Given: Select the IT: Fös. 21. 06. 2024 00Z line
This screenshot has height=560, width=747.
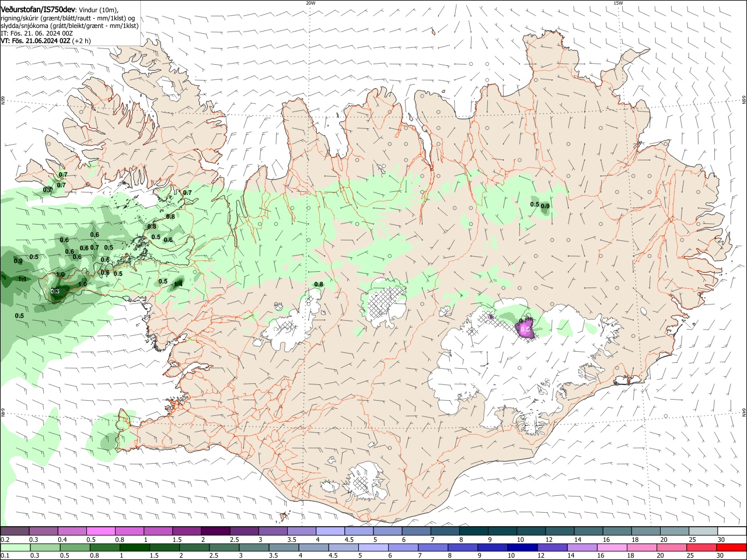Looking at the screenshot, I should click(x=37, y=33).
